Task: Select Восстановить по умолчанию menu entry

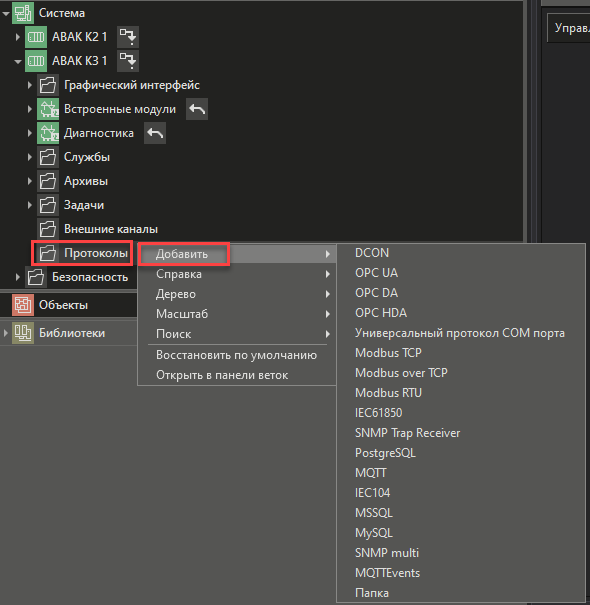Action: coord(237,355)
